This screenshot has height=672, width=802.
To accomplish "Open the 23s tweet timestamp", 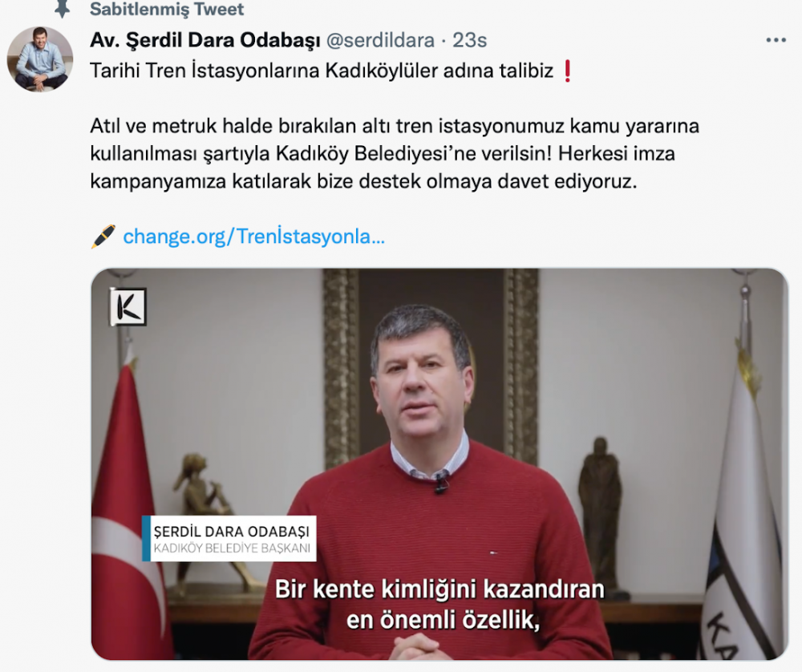I will [470, 40].
